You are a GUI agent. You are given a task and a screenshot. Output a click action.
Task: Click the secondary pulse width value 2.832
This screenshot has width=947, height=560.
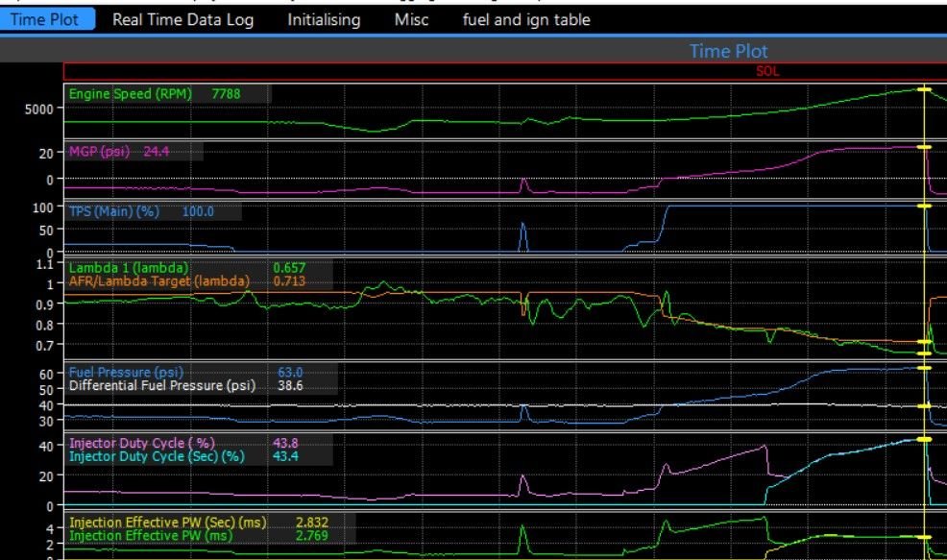(x=311, y=522)
